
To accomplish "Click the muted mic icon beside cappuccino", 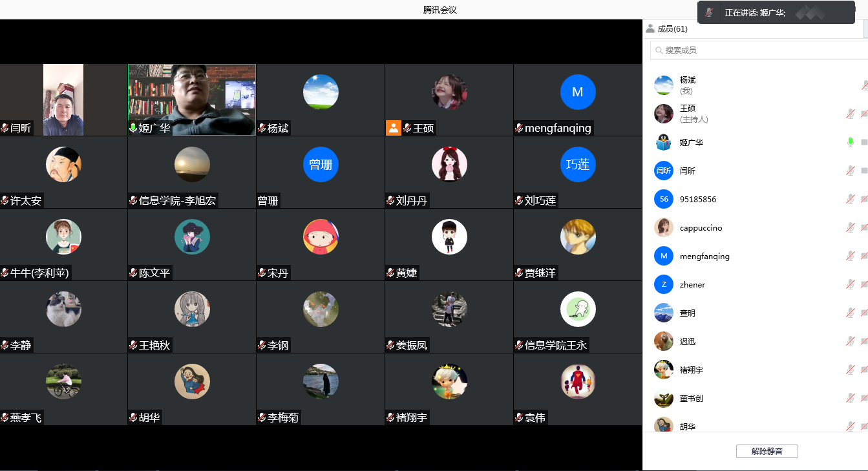I will coord(851,227).
